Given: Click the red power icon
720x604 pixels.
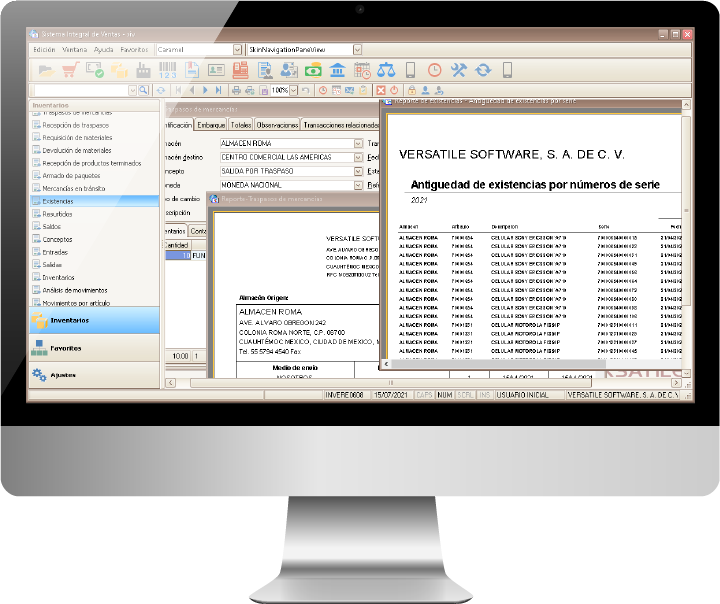Looking at the screenshot, I should tap(394, 90).
